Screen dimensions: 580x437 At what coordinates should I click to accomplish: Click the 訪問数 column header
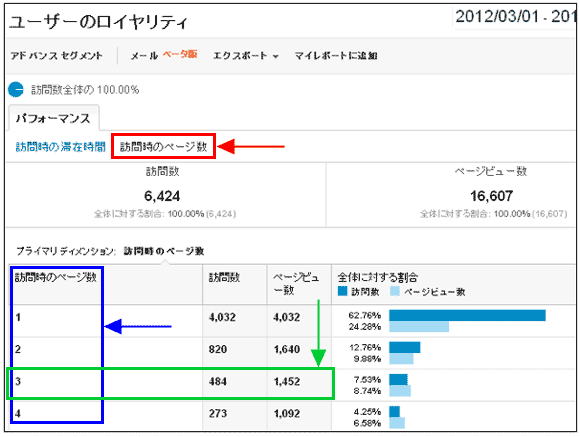(x=225, y=277)
